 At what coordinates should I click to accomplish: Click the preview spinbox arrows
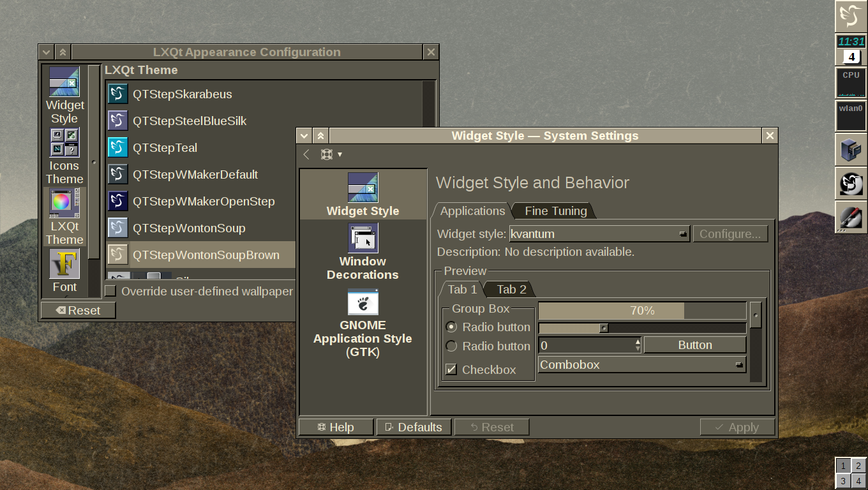point(638,345)
